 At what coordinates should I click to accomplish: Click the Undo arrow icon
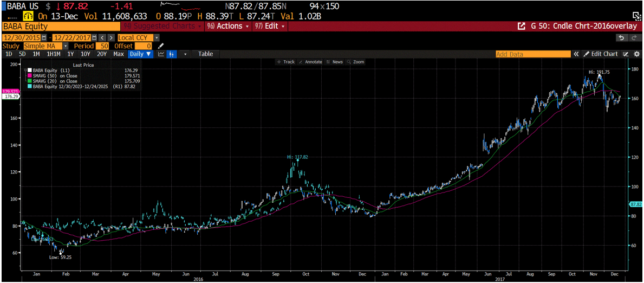point(621,37)
